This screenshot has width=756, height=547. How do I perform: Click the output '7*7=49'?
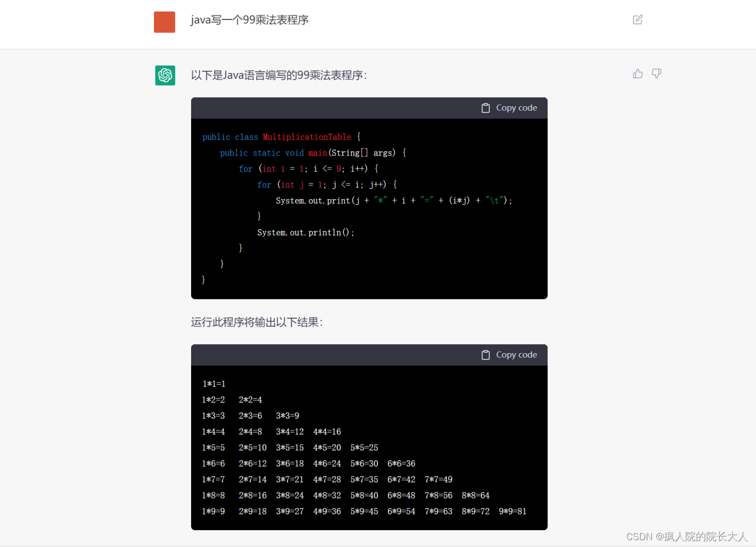438,479
